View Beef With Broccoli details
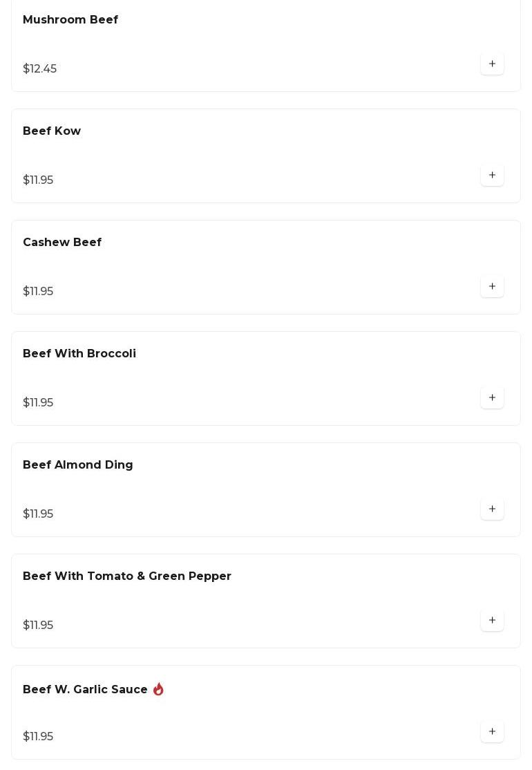The image size is (532, 770). tap(79, 354)
